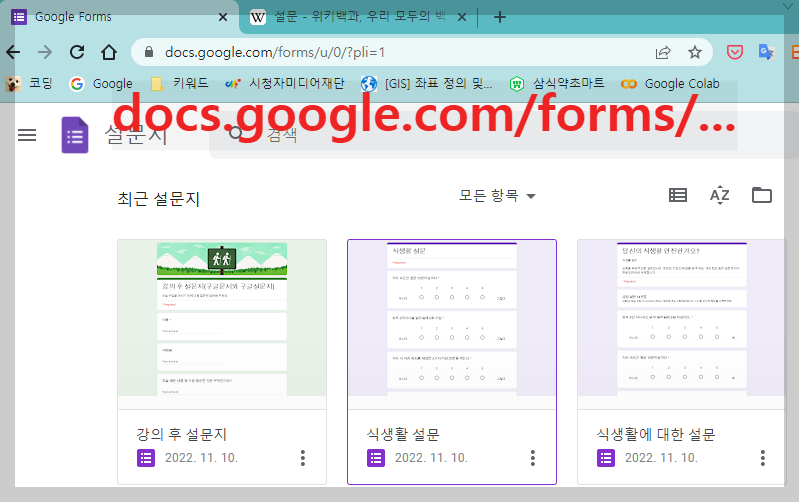Click the 최근 설문지 heading
This screenshot has width=799, height=502.
(158, 198)
